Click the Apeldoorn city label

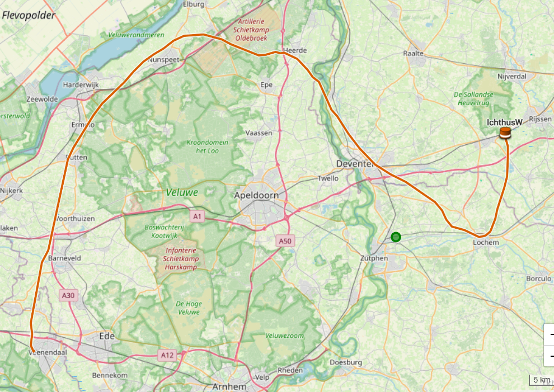coord(256,195)
